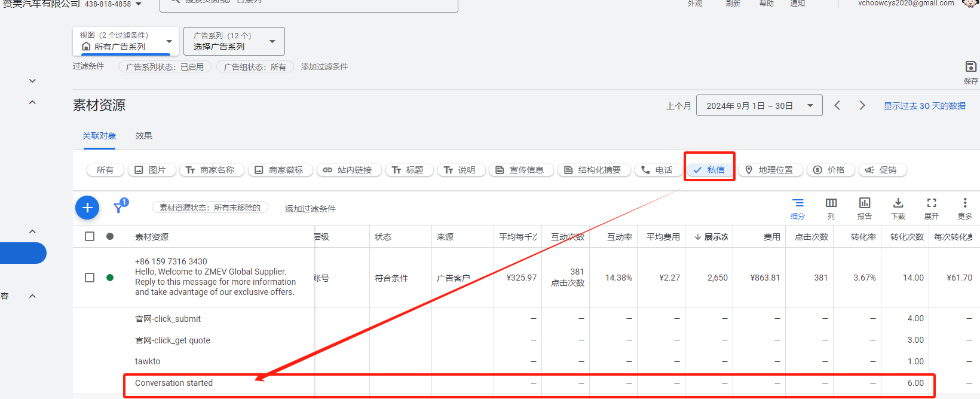The width and height of the screenshot is (980, 399).
Task: Click the 保存 save icon
Action: coord(970,67)
